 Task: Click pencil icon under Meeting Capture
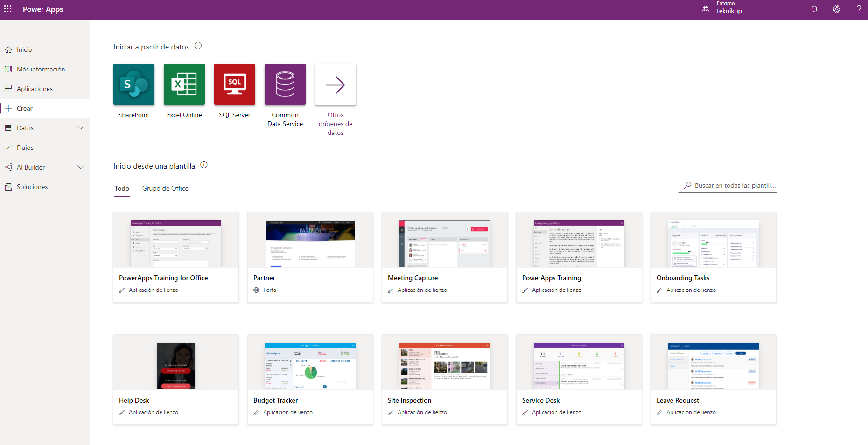coord(391,290)
